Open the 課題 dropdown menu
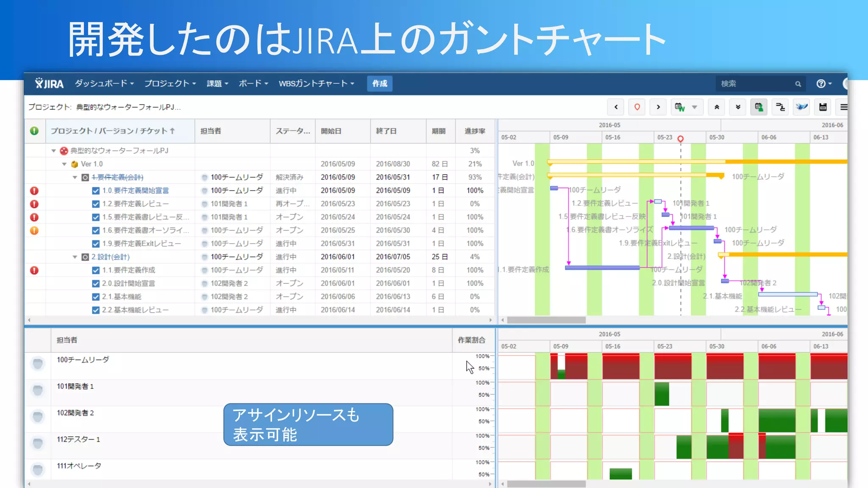The image size is (868, 488). [217, 83]
